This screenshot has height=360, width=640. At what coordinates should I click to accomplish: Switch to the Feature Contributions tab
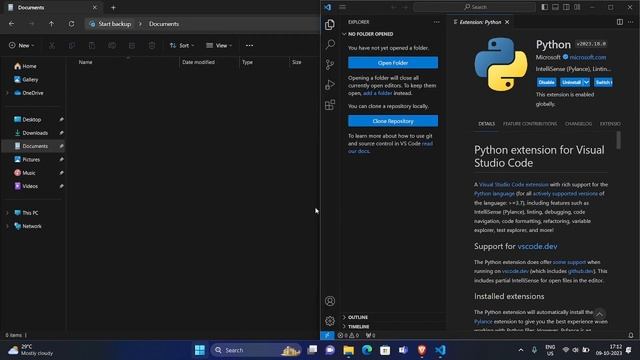[x=530, y=124]
